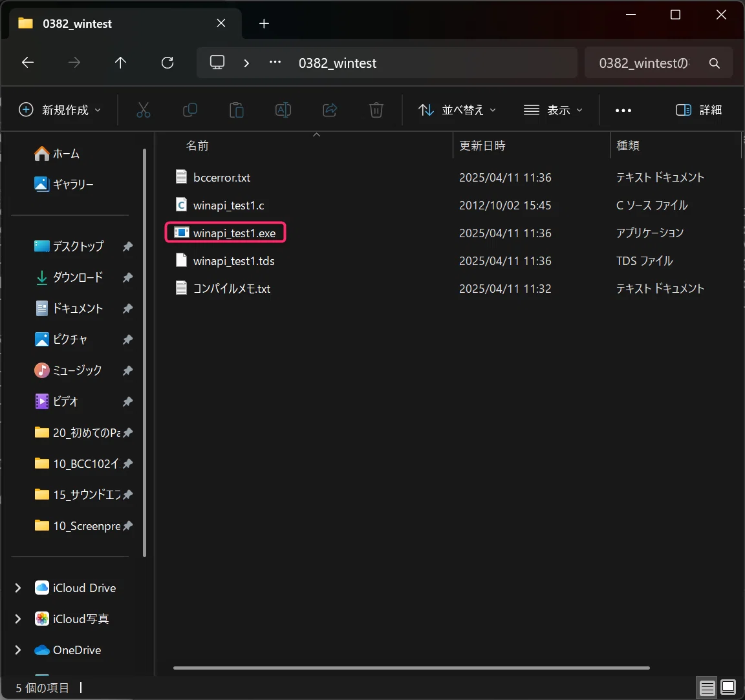Open the toolbar See more menu
745x700 pixels.
[x=623, y=111]
